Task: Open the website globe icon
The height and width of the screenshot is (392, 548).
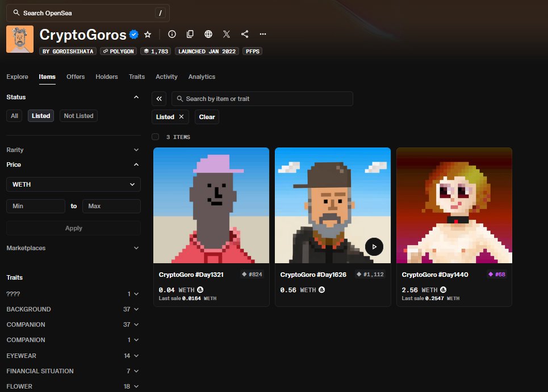Action: pos(208,34)
